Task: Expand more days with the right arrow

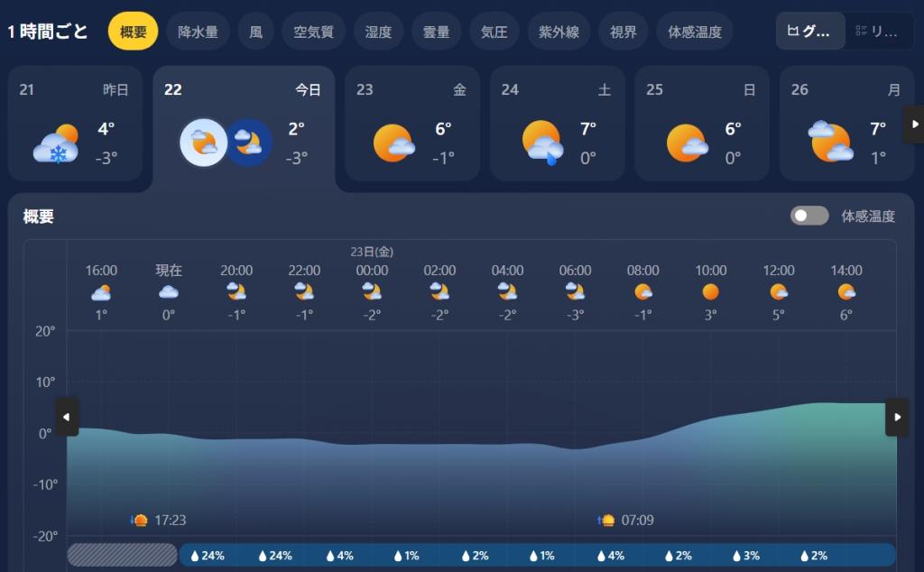Action: [x=916, y=124]
